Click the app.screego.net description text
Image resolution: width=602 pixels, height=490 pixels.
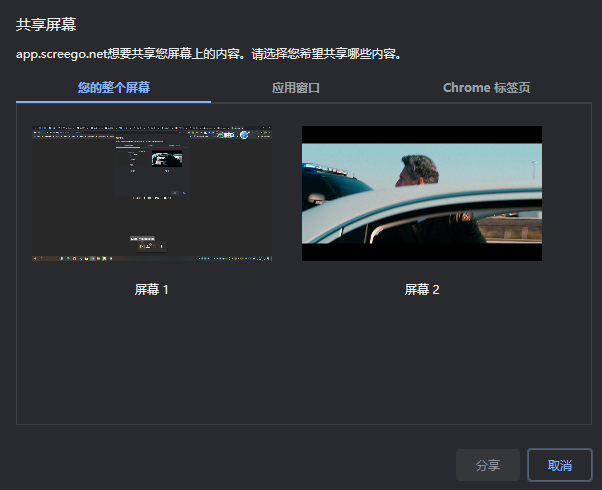pos(209,54)
